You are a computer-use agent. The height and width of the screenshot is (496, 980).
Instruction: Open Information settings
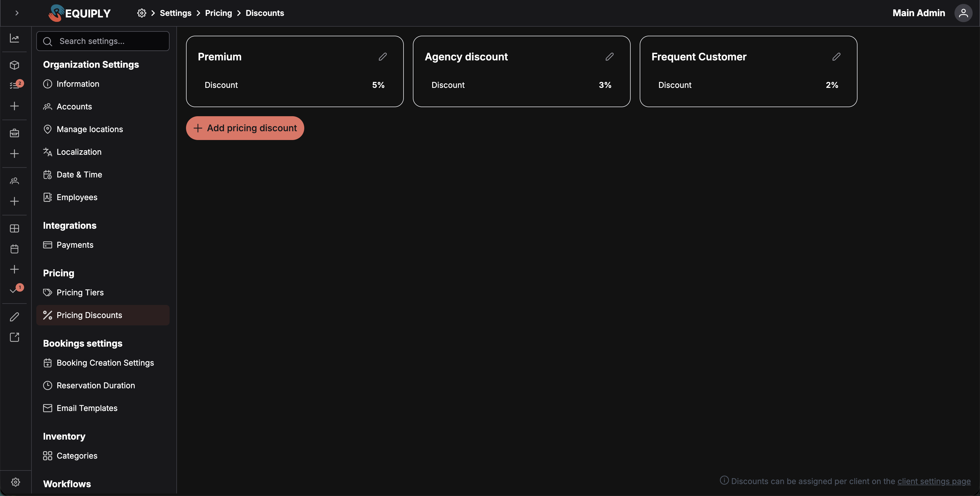click(103, 84)
